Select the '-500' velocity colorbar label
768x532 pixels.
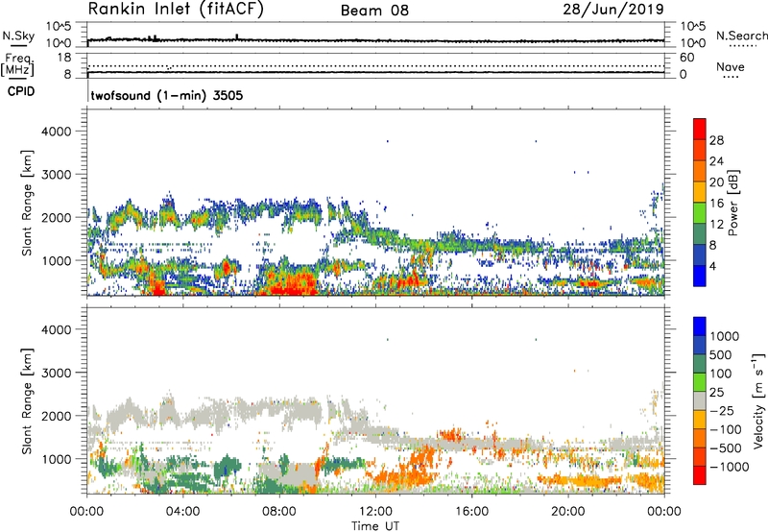pyautogui.click(x=726, y=448)
